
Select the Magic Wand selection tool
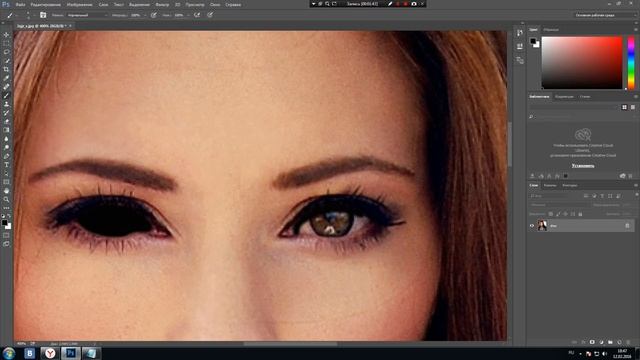(x=6, y=61)
